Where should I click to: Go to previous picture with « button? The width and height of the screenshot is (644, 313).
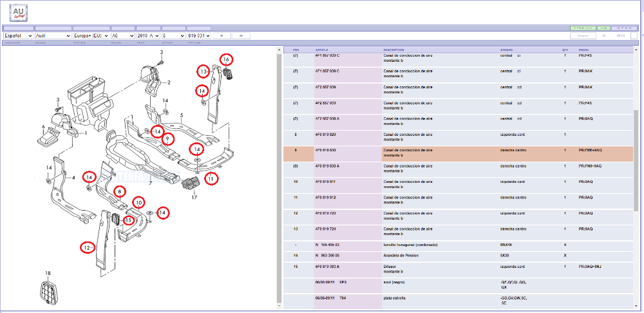coord(222,35)
